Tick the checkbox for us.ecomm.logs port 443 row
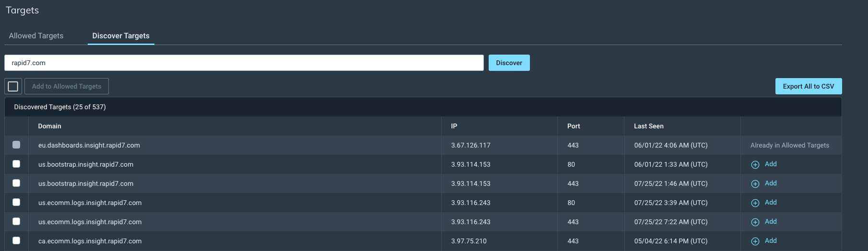Image resolution: width=868 pixels, height=251 pixels. tap(16, 221)
